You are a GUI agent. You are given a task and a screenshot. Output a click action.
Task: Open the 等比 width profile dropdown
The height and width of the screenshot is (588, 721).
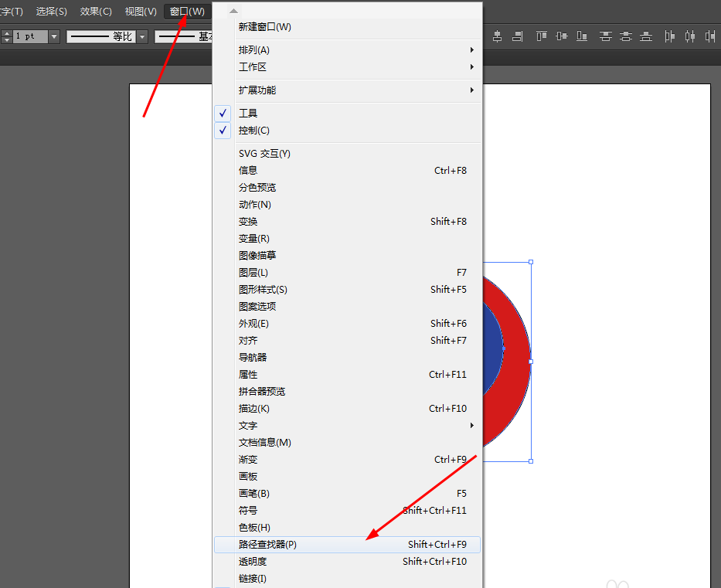[x=142, y=36]
